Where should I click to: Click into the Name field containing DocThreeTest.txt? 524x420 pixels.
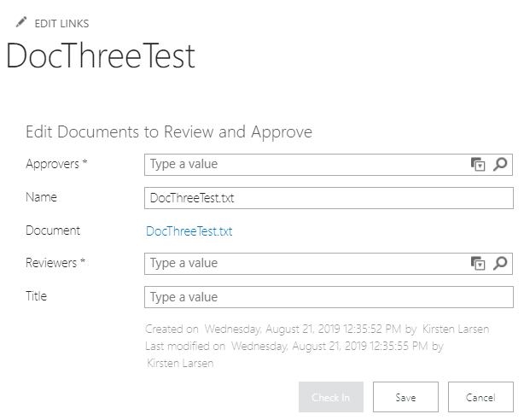pos(329,198)
